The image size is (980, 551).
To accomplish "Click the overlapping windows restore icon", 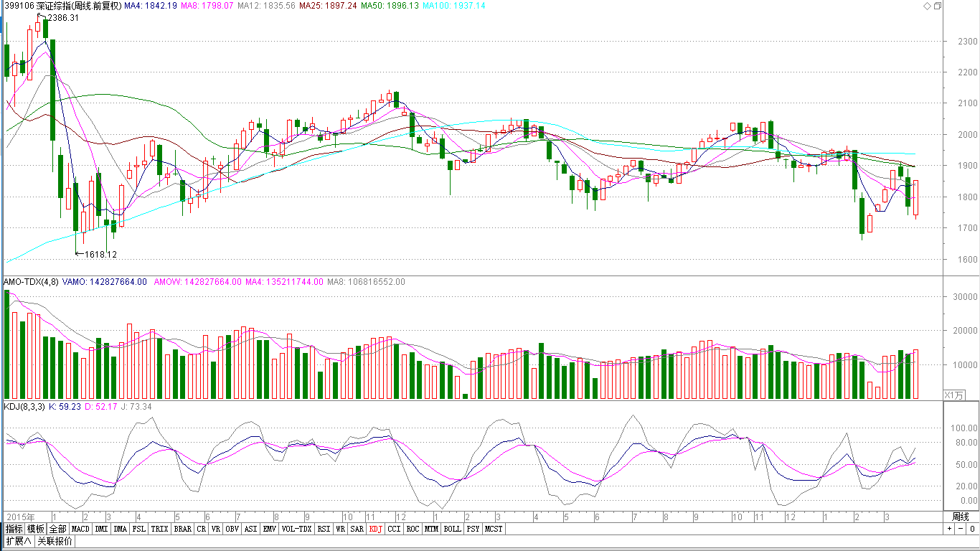I will (x=937, y=6).
